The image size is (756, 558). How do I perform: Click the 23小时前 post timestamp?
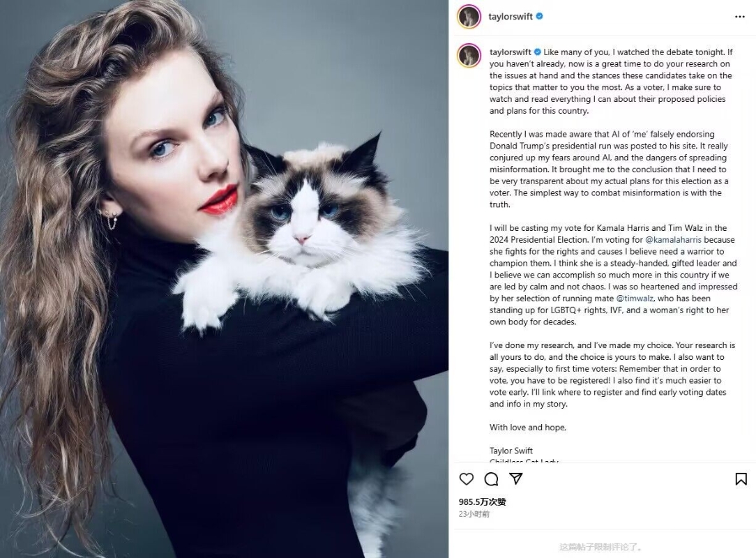click(474, 514)
